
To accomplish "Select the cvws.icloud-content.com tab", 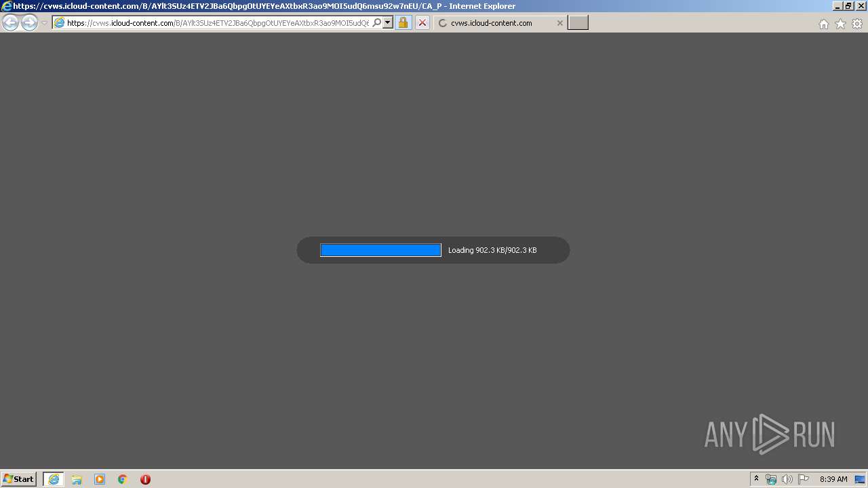I will tap(500, 23).
